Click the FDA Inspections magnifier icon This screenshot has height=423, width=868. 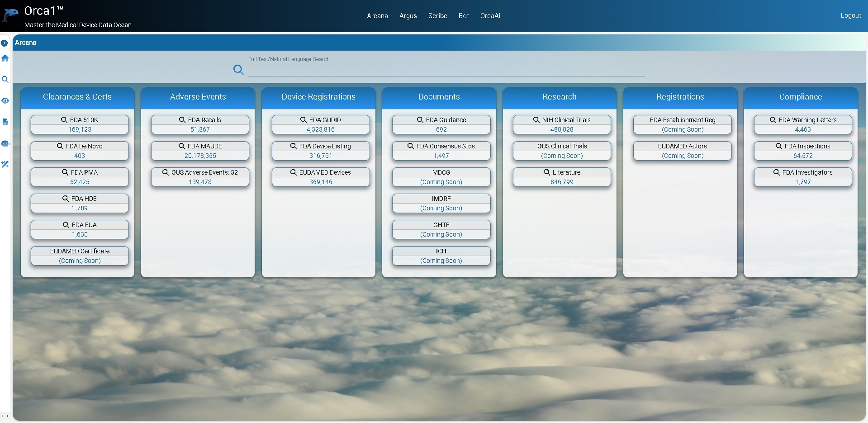pos(779,146)
